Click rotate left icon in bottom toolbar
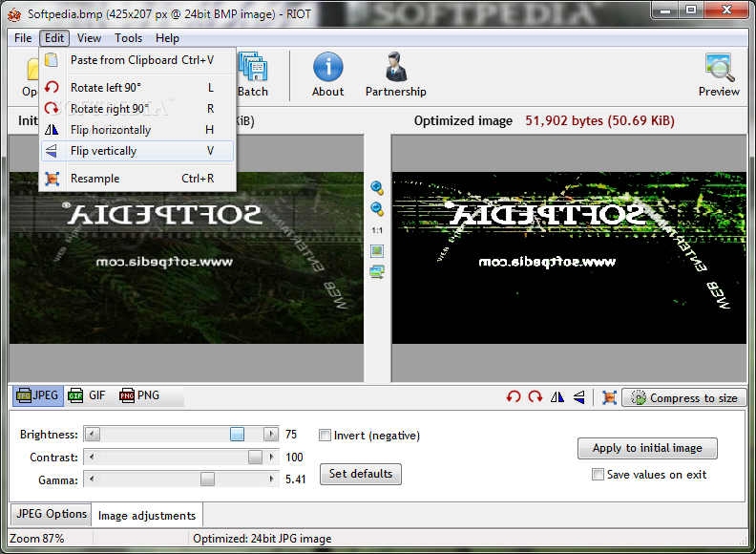 (x=514, y=397)
